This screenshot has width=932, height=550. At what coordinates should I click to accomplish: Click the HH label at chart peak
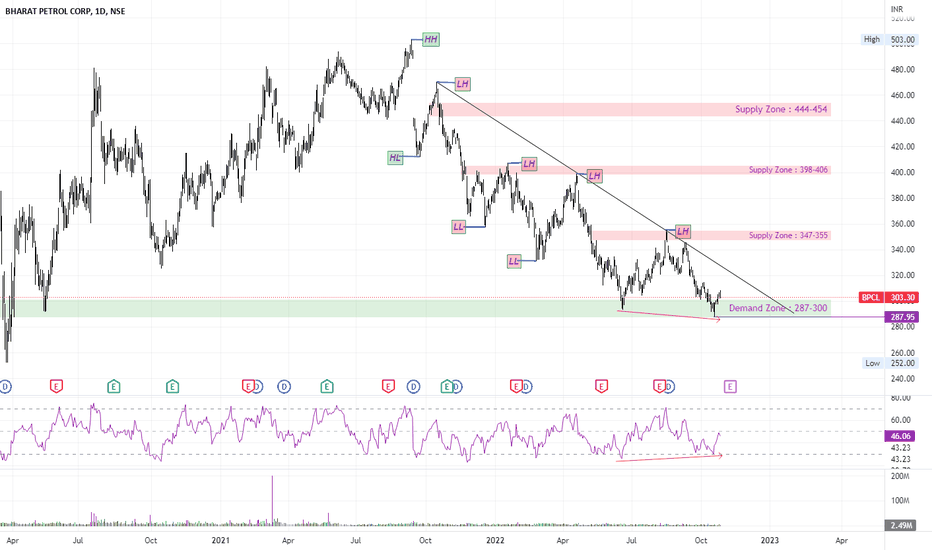(431, 40)
